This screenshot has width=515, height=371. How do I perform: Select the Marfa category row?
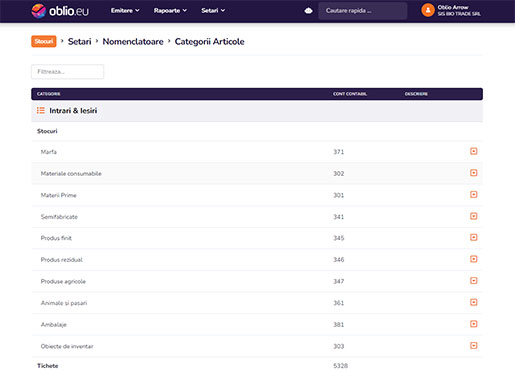pyautogui.click(x=257, y=152)
